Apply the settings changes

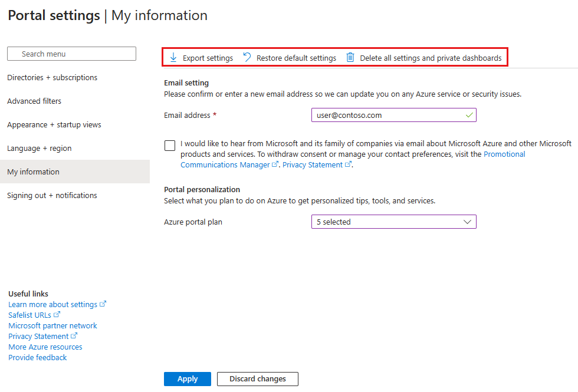tap(188, 378)
